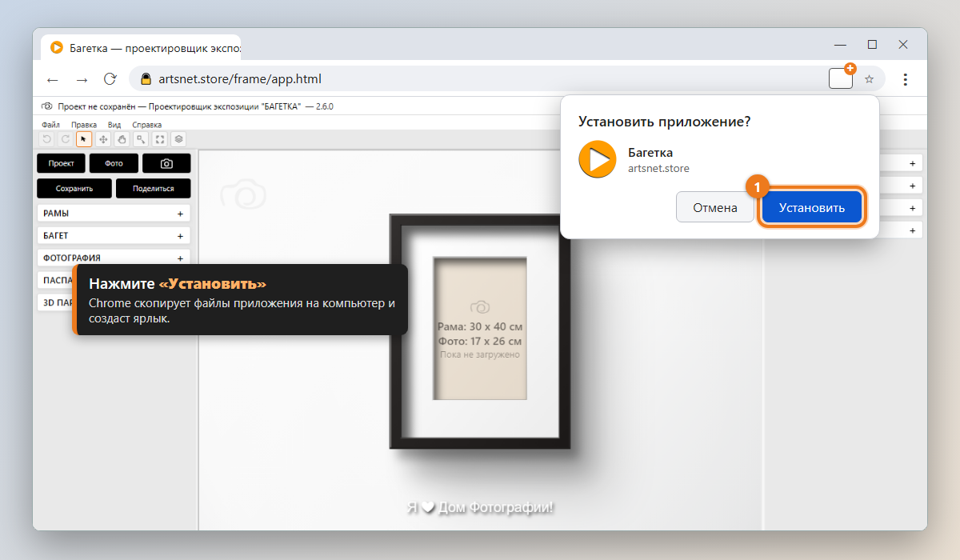The image size is (960, 560).
Task: Open the Вид menu
Action: (114, 125)
